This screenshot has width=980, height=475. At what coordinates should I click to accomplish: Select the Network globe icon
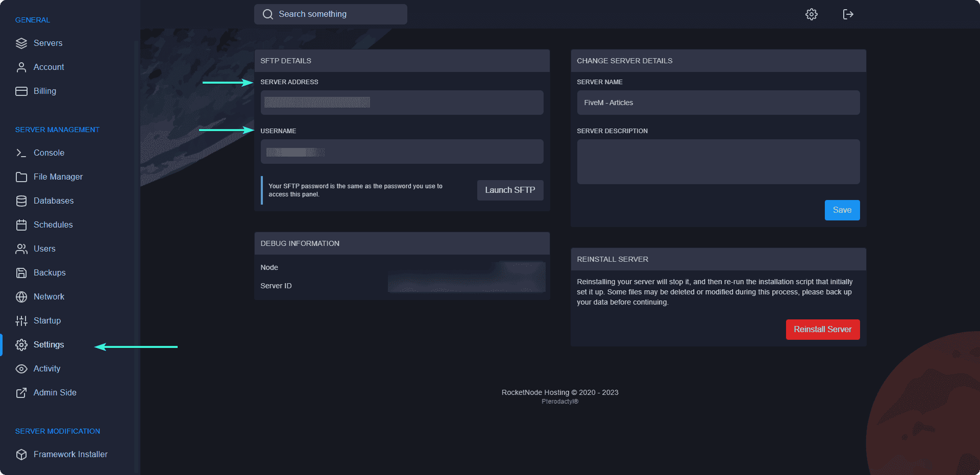(x=21, y=297)
